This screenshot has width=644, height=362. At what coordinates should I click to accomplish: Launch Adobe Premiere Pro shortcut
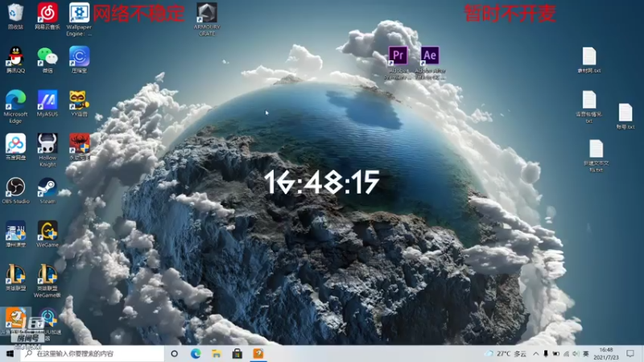tap(398, 63)
